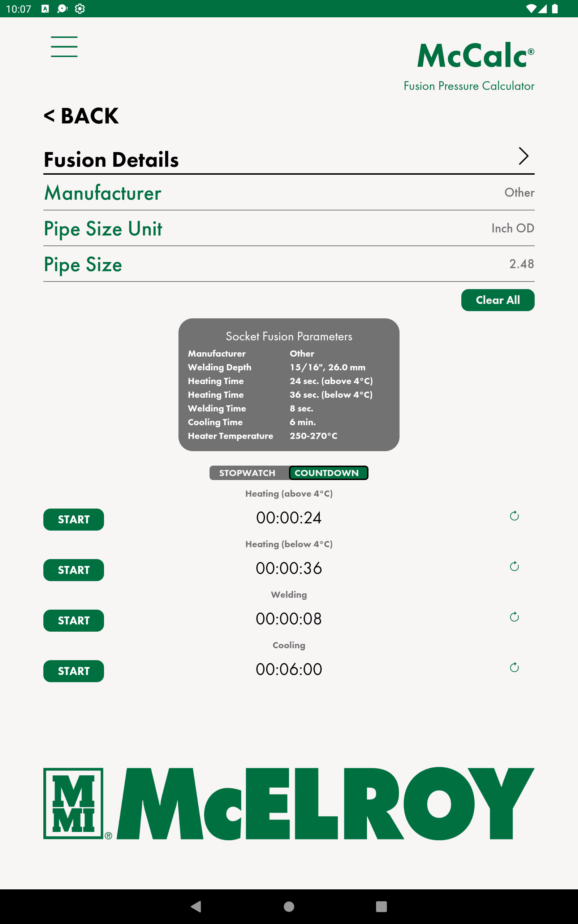Open the Manufacturer selection row

point(289,193)
